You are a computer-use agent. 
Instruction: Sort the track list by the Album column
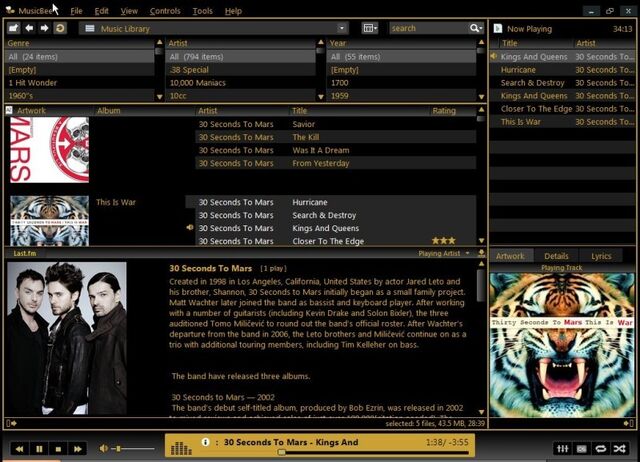108,111
